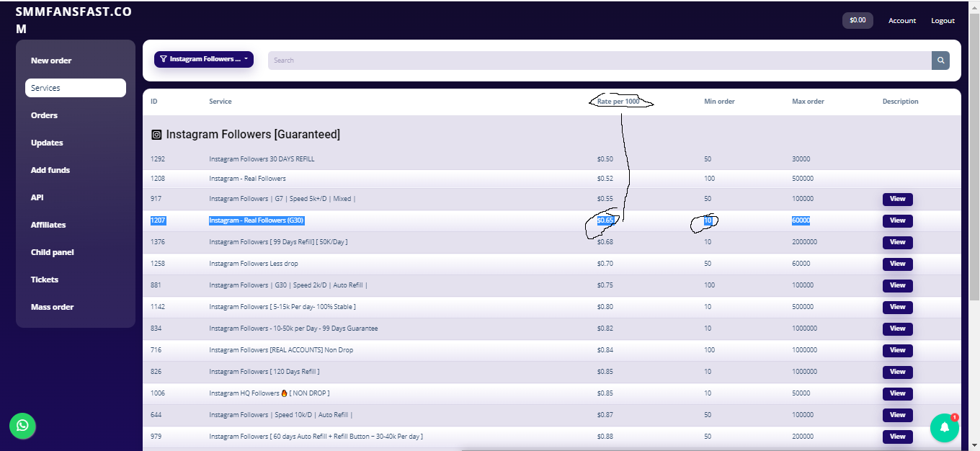The image size is (980, 451).
Task: Click 'Instagram - Real Followers (G30)' row text
Action: (x=256, y=220)
